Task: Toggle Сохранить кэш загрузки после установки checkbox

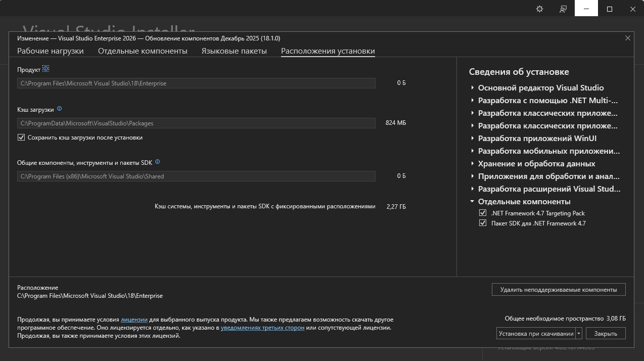Action: click(x=21, y=138)
